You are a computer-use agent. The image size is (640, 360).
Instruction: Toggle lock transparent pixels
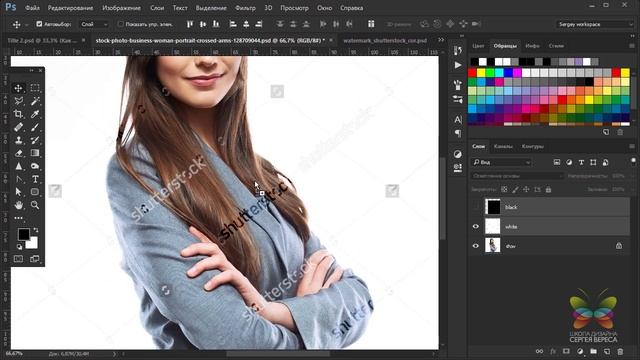tap(504, 189)
